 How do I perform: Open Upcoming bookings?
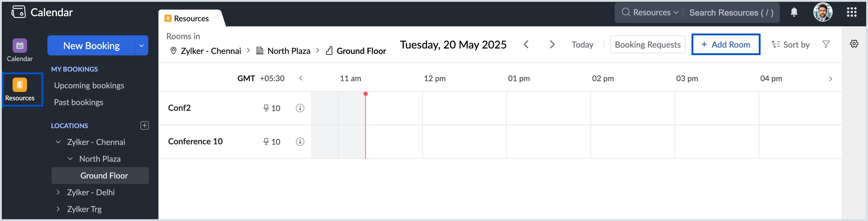(x=89, y=85)
